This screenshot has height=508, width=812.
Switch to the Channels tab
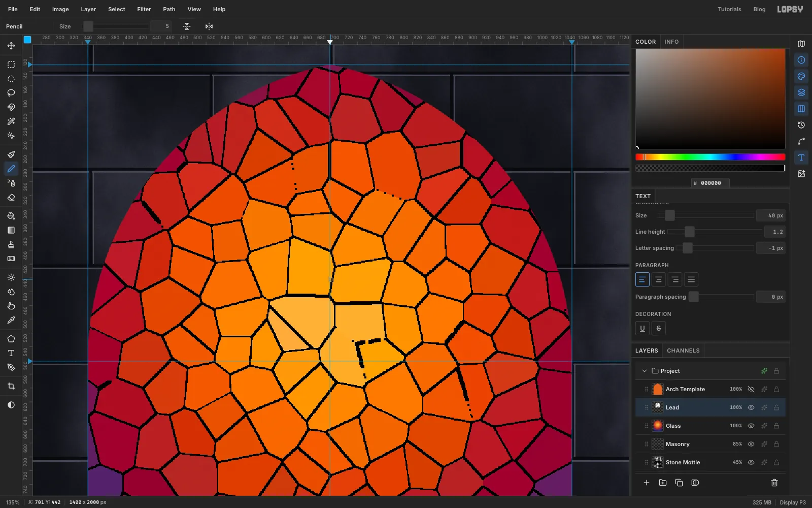(x=683, y=351)
